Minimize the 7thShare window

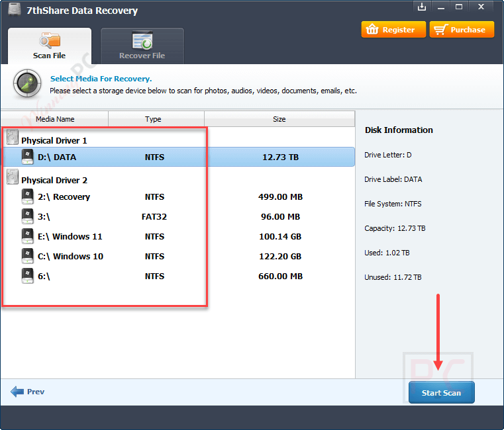point(441,7)
